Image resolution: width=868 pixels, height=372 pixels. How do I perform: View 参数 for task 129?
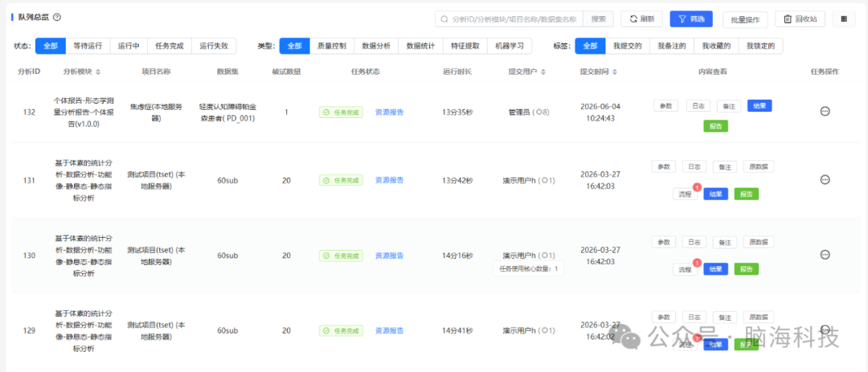pos(663,317)
